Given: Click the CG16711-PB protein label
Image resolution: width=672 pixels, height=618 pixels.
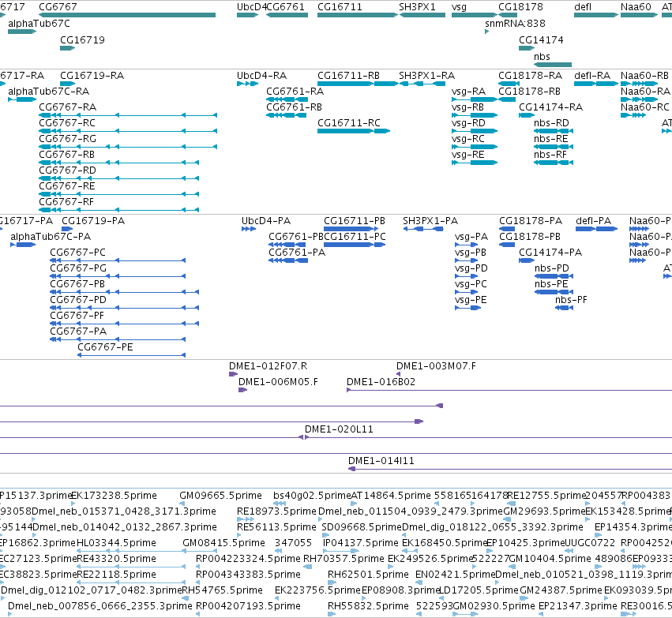Looking at the screenshot, I should point(355,221).
